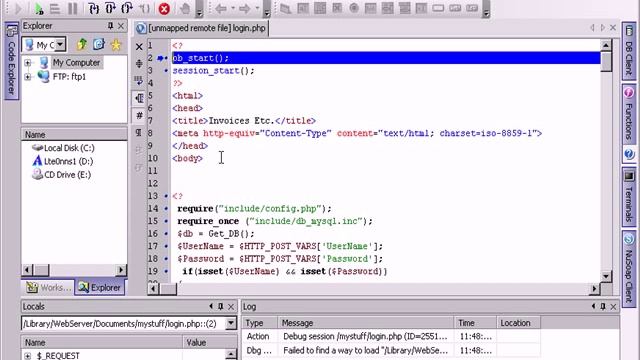Click the Step Out debugger icon
This screenshot has width=640, height=360.
coord(127,8)
